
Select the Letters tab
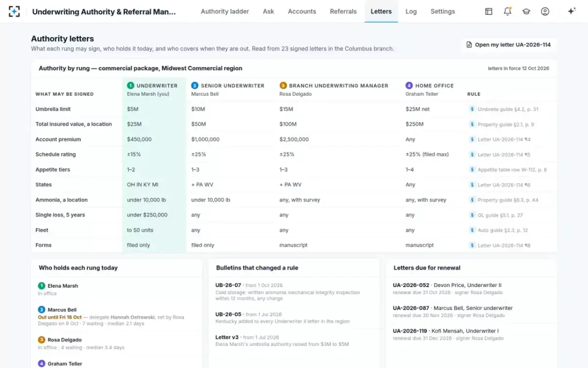click(381, 11)
